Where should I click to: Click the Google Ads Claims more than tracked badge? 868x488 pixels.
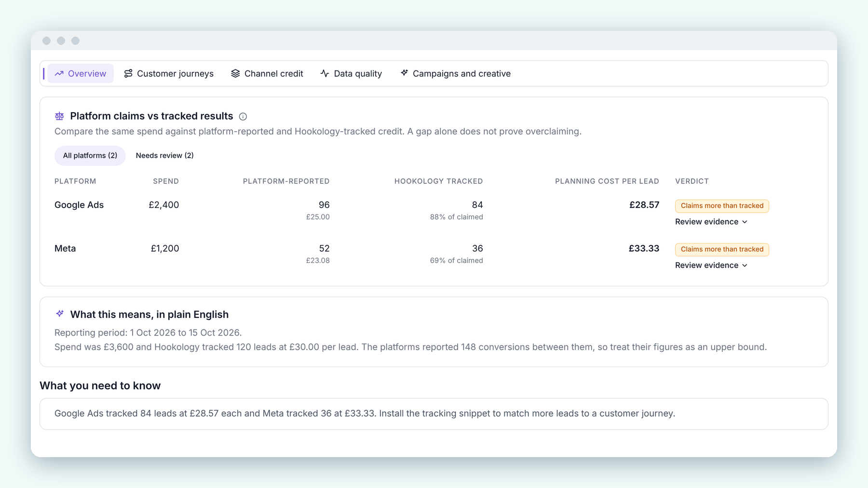[722, 206]
